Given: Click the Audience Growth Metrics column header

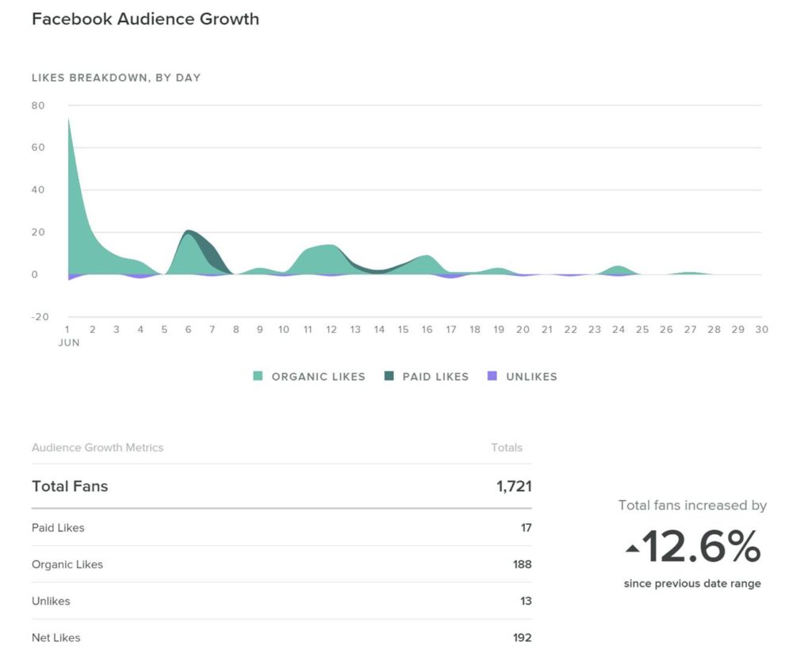Looking at the screenshot, I should pos(98,447).
